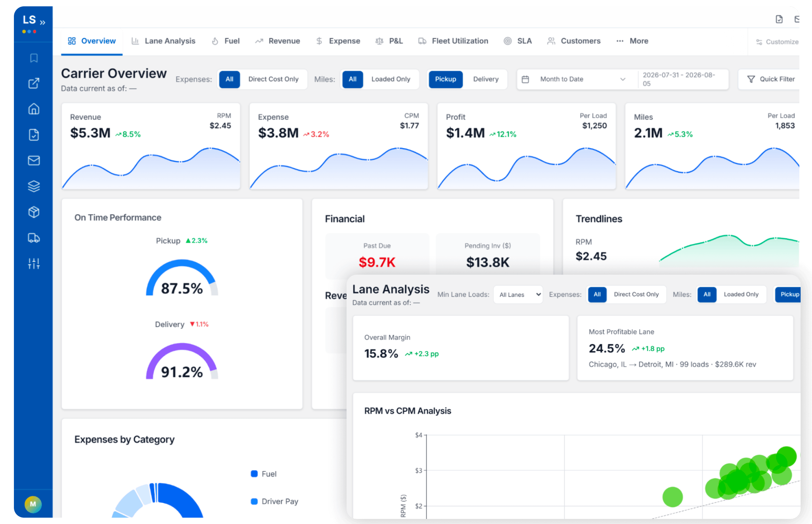Click the calendar icon in date picker
812x524 pixels.
point(525,79)
